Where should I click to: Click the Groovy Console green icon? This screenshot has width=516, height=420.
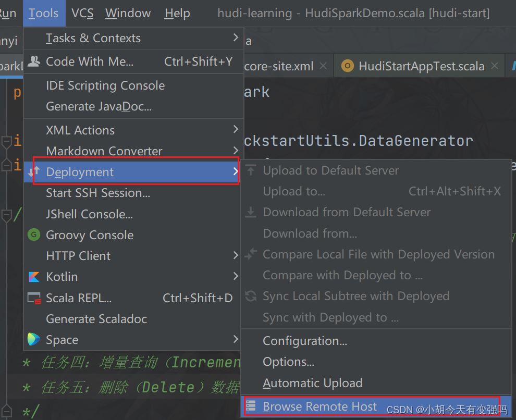[x=33, y=235]
